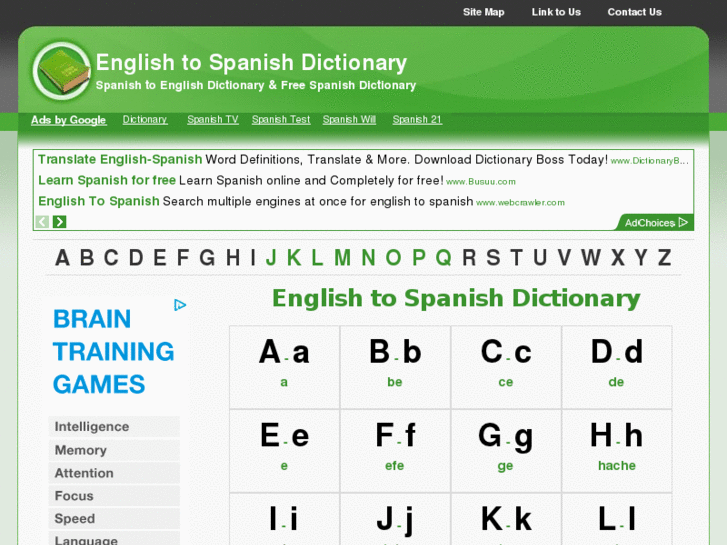727x545 pixels.
Task: Select letter E in alphabet bar
Action: [x=160, y=257]
